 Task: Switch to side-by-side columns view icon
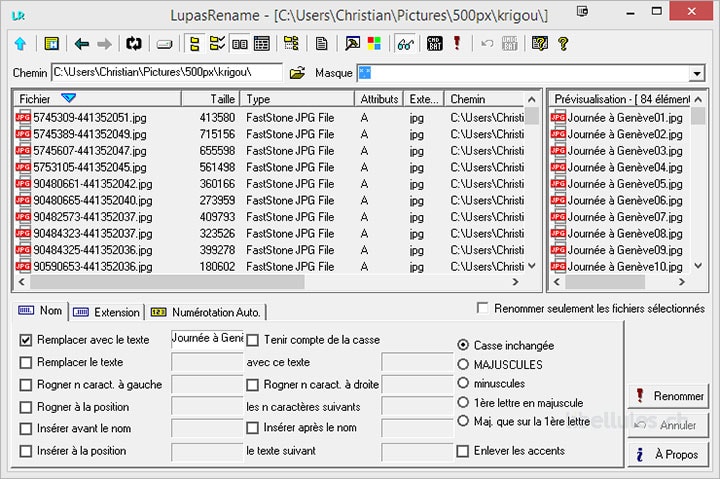[x=239, y=44]
